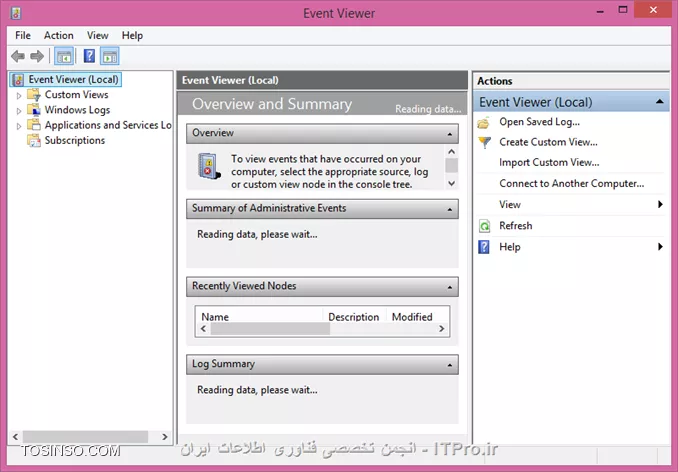Click the Forward arrow toolbar icon

click(x=37, y=56)
